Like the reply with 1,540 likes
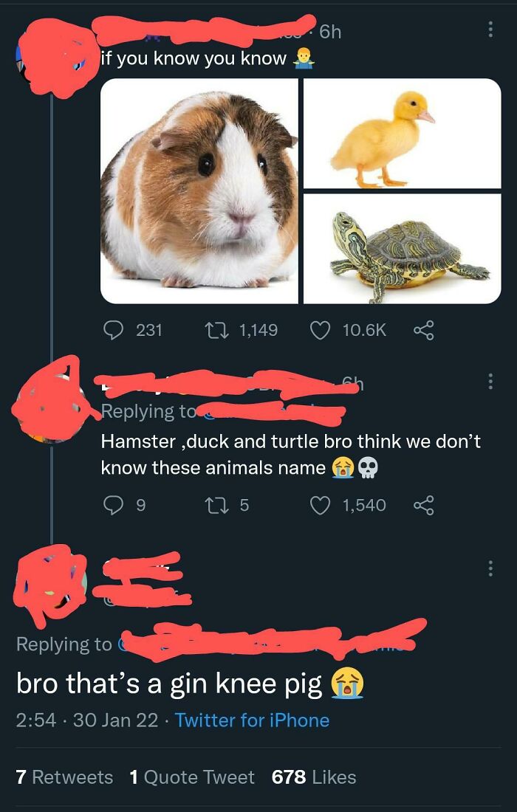 pyautogui.click(x=319, y=505)
